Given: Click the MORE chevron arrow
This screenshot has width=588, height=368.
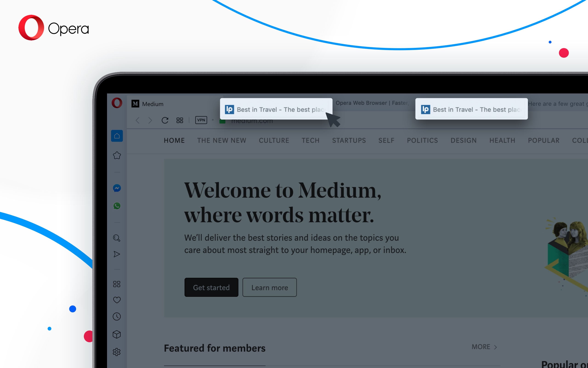Looking at the screenshot, I should (495, 347).
